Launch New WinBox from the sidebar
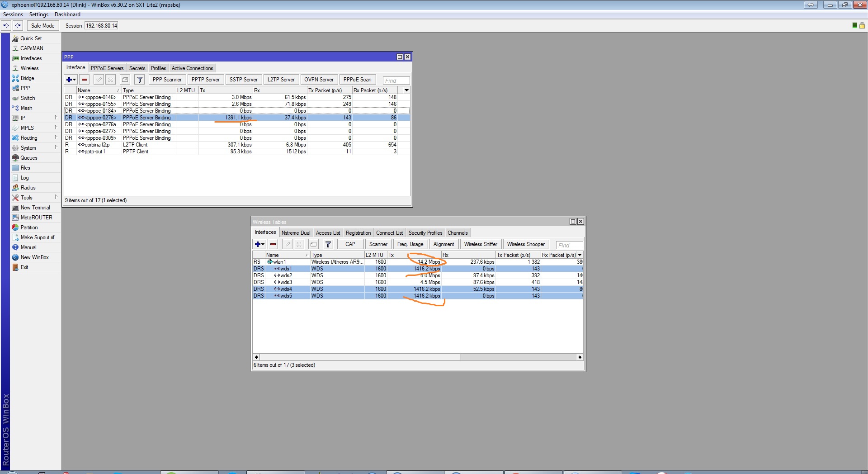 point(35,257)
